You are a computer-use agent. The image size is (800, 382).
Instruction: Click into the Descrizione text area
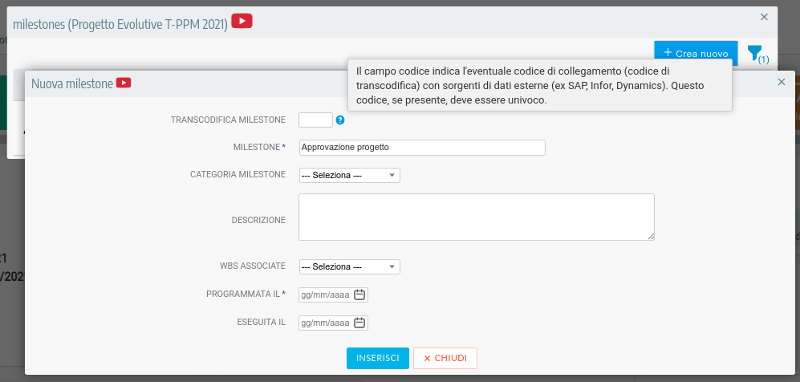[477, 217]
